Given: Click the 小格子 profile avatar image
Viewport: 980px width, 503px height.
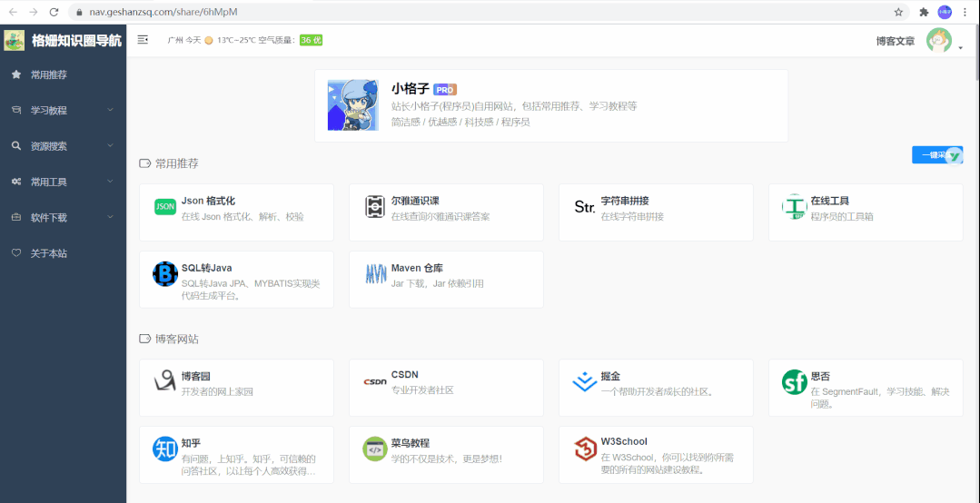Looking at the screenshot, I should (x=352, y=105).
